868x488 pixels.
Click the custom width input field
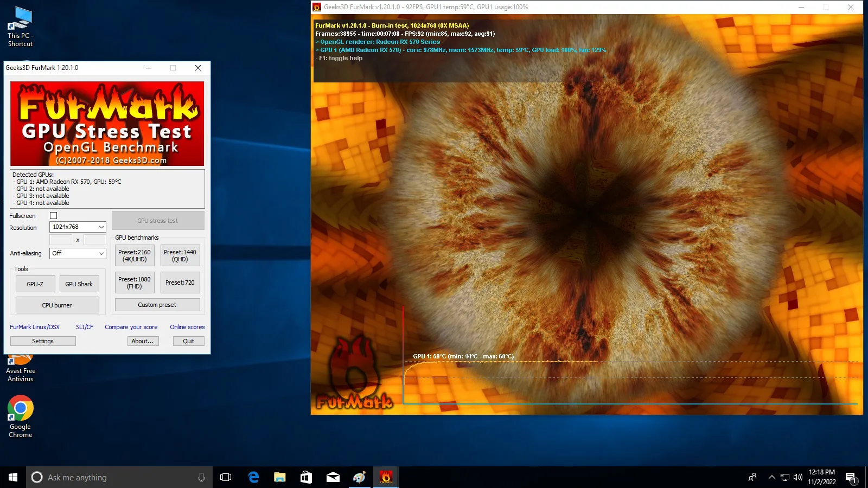click(61, 240)
